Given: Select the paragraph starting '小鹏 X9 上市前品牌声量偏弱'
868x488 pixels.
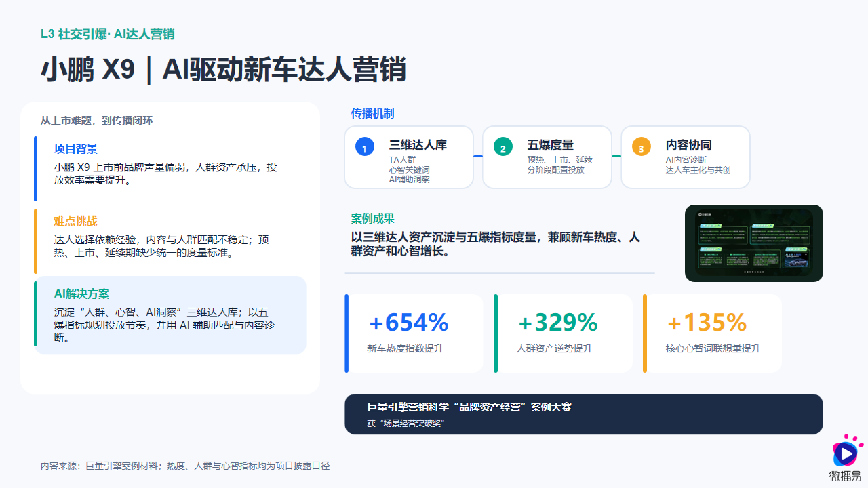Looking at the screenshot, I should 165,174.
